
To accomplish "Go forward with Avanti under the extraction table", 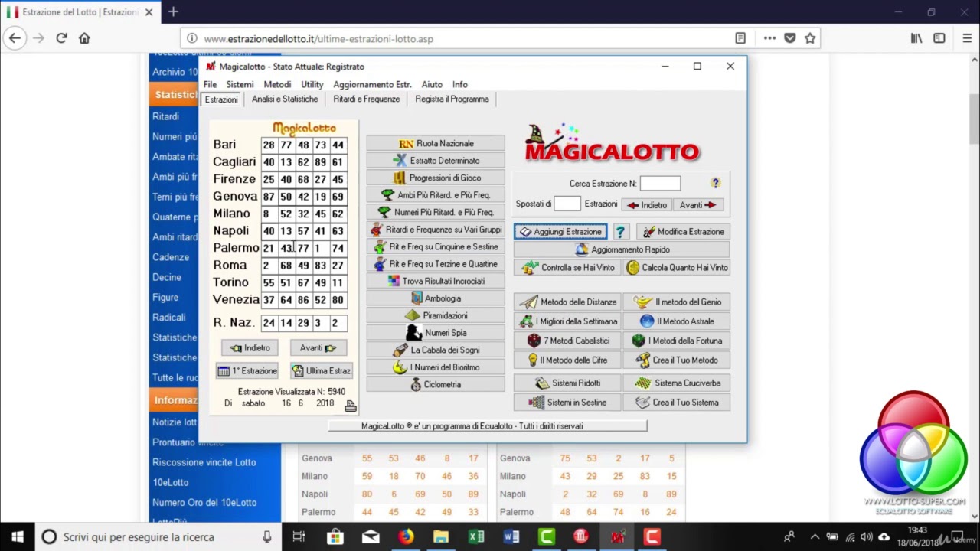I will click(318, 347).
